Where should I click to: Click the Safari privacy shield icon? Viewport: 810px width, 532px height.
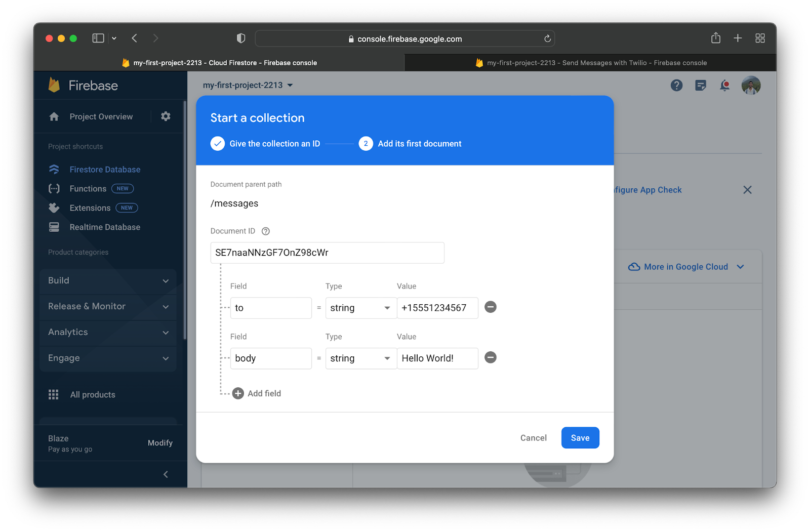tap(241, 38)
